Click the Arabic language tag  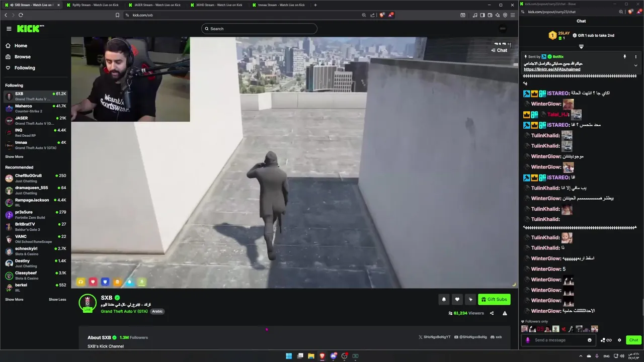point(157,311)
